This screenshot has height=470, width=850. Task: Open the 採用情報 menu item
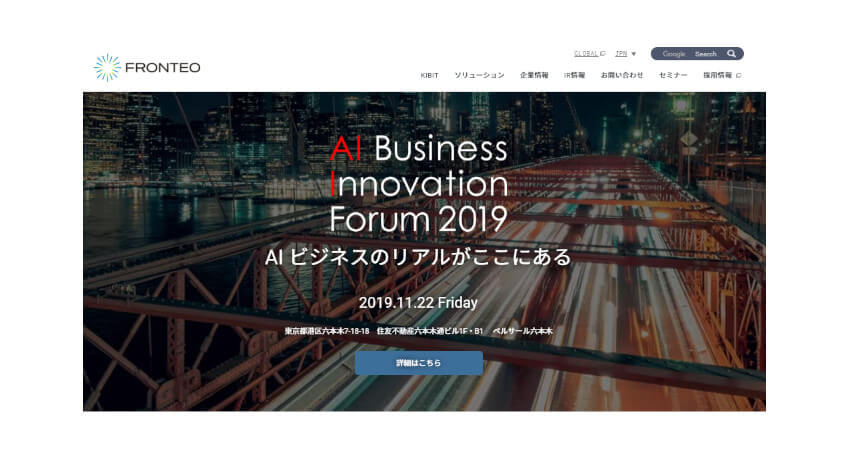pyautogui.click(x=718, y=75)
